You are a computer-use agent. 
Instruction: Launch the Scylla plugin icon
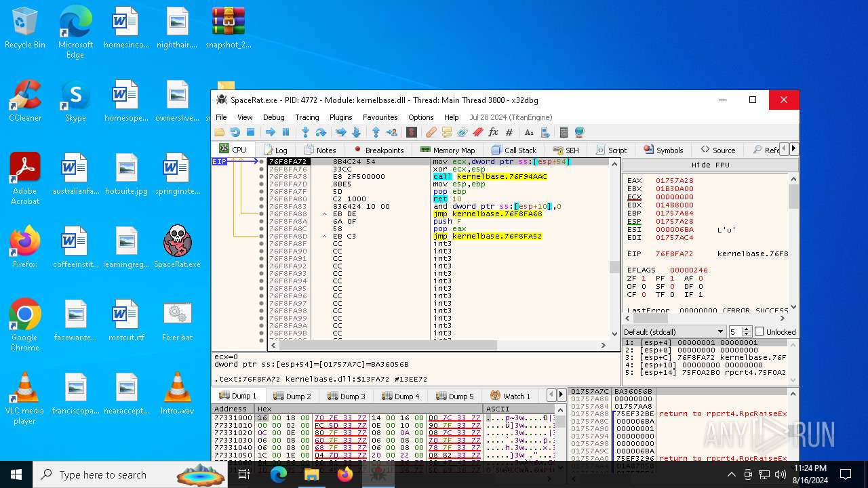click(x=411, y=132)
